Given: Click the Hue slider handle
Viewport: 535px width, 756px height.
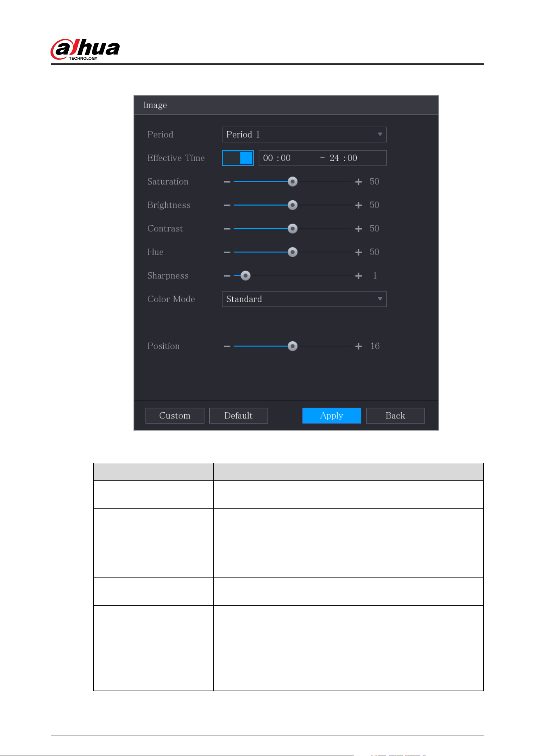Looking at the screenshot, I should click(293, 252).
